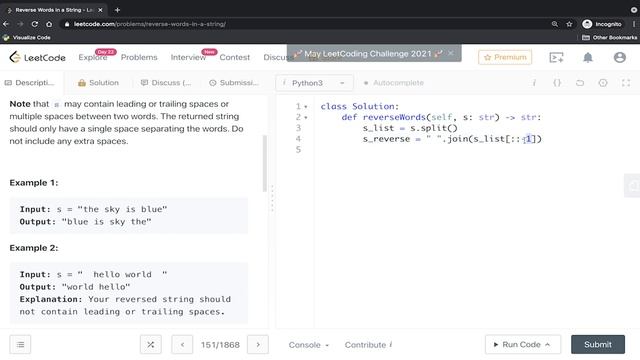This screenshot has height=360, width=640.
Task: Switch to the Description tab
Action: coord(29,83)
